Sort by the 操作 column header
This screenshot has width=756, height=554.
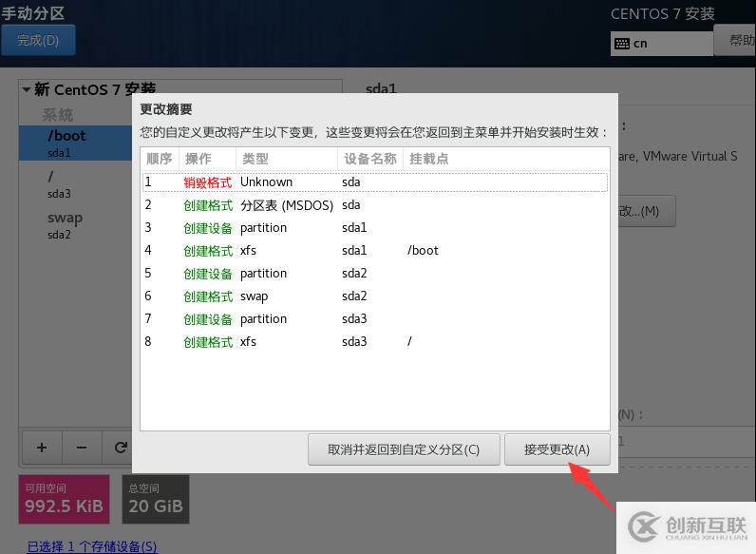tap(208, 159)
